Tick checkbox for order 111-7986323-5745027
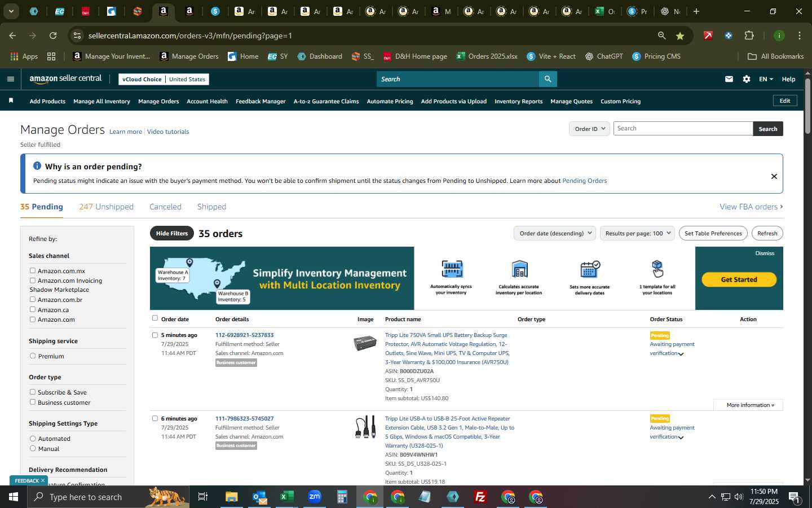Screen dimensions: 812x508 (x=155, y=418)
